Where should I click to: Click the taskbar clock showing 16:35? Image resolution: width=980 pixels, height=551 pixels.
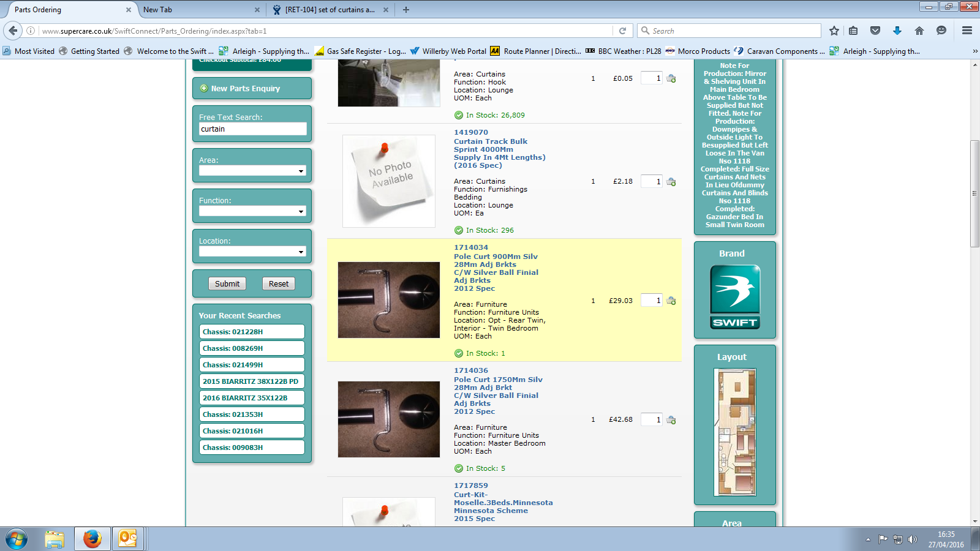point(946,539)
